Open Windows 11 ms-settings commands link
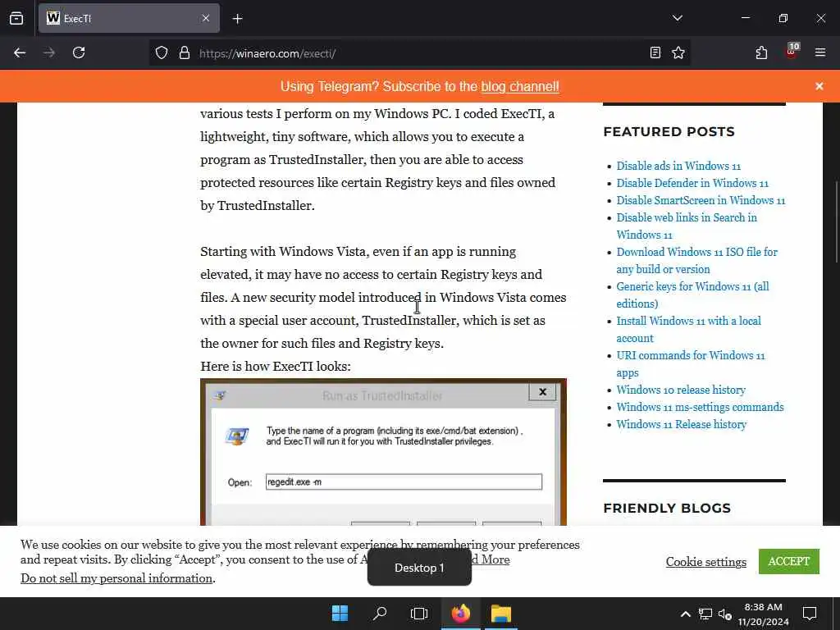840x630 pixels. (700, 407)
